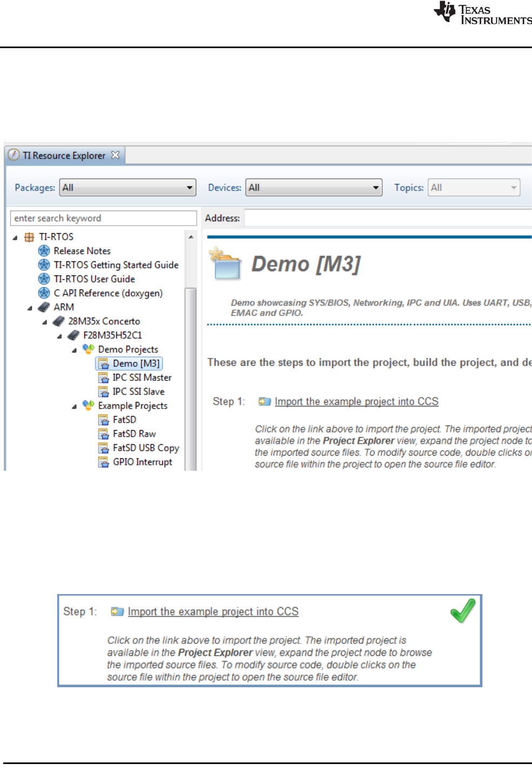Click the ARM chip icon
Image resolution: width=532 pixels, height=770 pixels.
tap(44, 307)
